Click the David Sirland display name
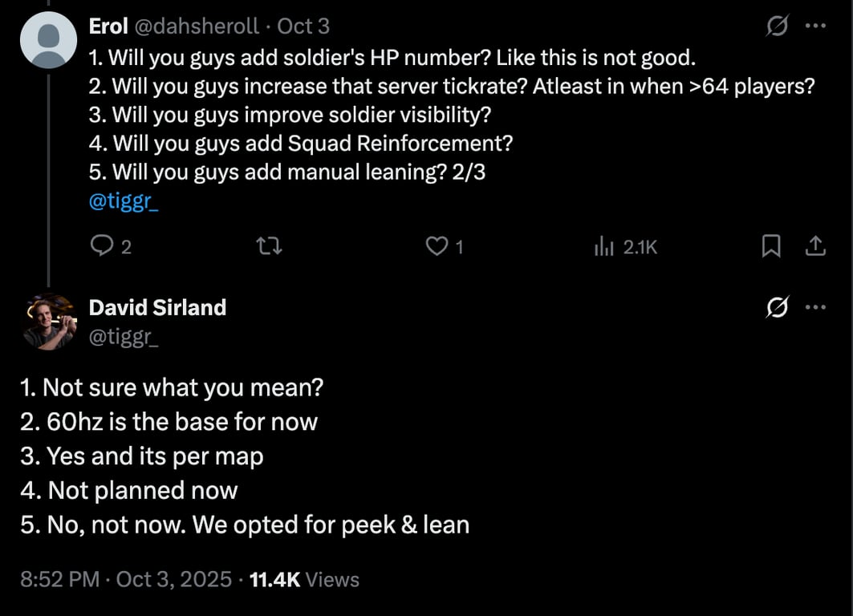The width and height of the screenshot is (853, 616). (x=157, y=307)
